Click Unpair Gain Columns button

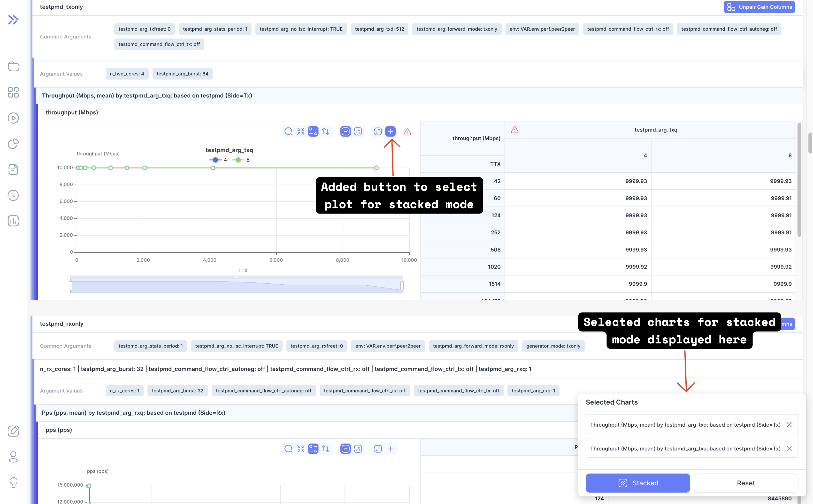pos(759,7)
